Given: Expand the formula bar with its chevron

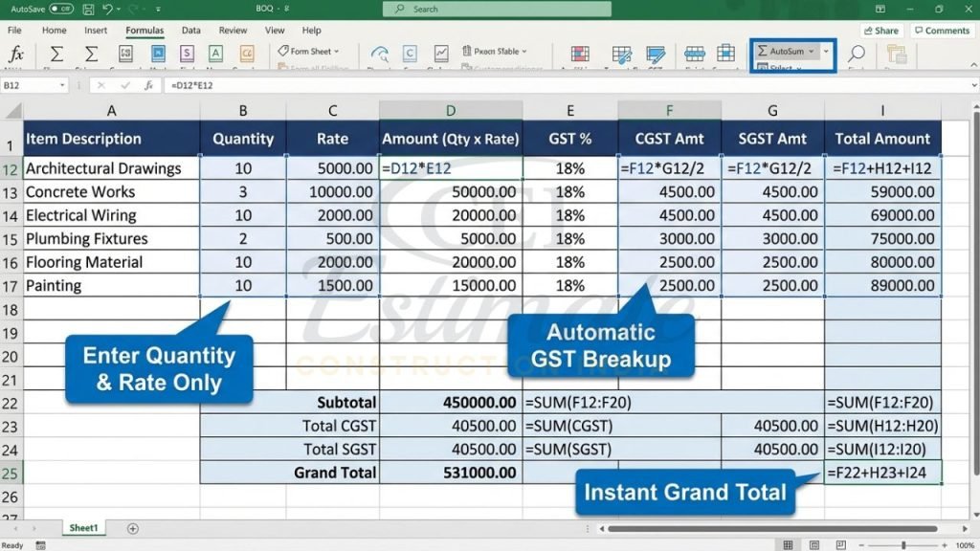Looking at the screenshot, I should (973, 85).
